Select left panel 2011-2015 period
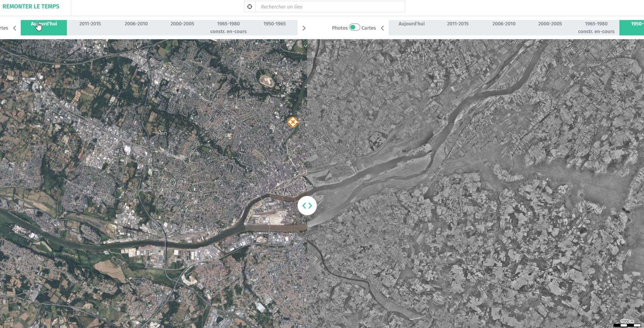 (90, 27)
